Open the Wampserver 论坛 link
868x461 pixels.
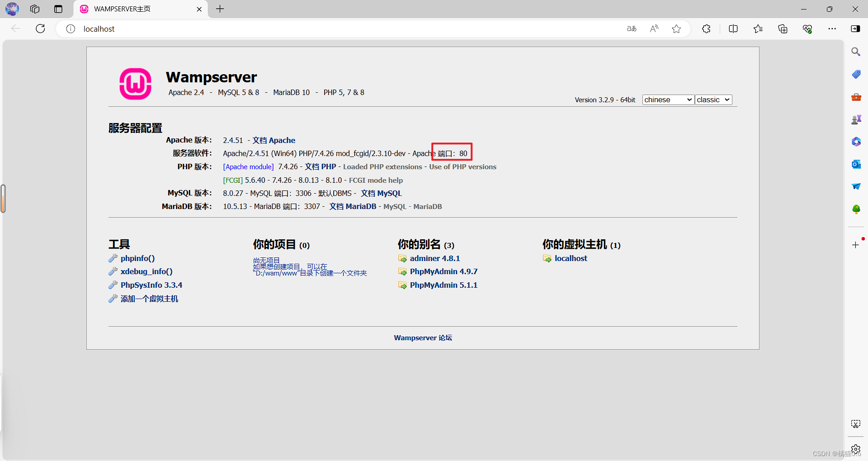coord(423,337)
